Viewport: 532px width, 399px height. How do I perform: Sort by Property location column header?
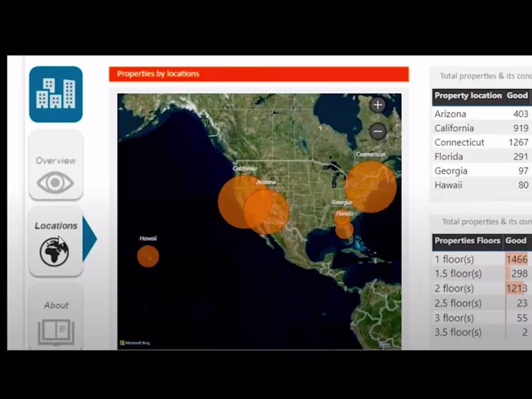click(x=468, y=96)
